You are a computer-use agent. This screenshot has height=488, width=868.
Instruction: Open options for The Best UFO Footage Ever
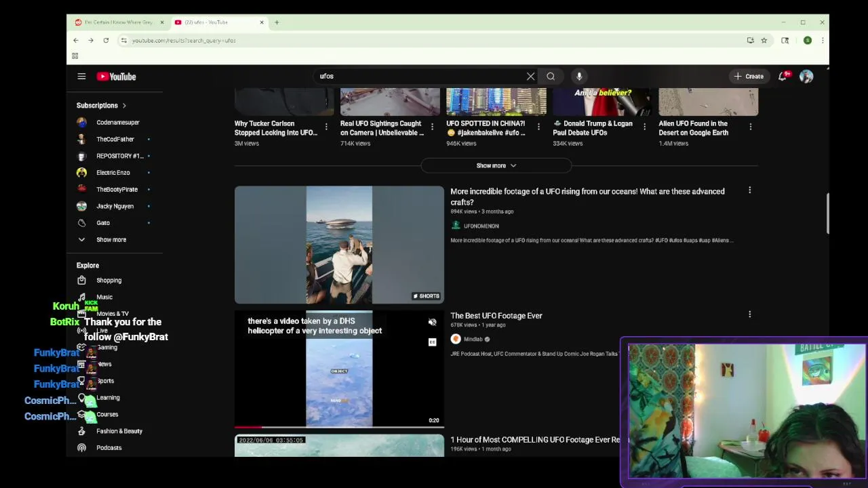749,314
